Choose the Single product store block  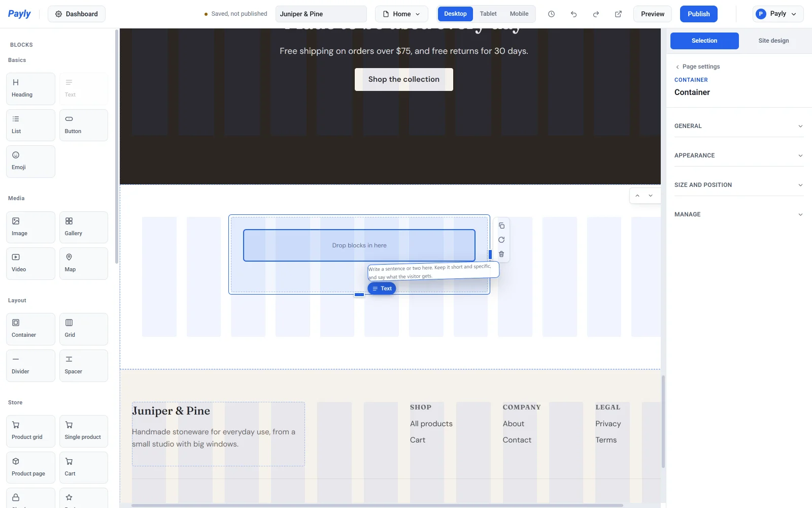[x=84, y=431]
